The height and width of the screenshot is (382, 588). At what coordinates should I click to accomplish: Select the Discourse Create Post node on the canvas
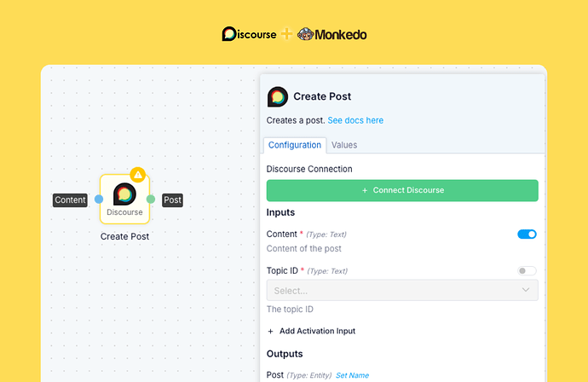(x=125, y=200)
